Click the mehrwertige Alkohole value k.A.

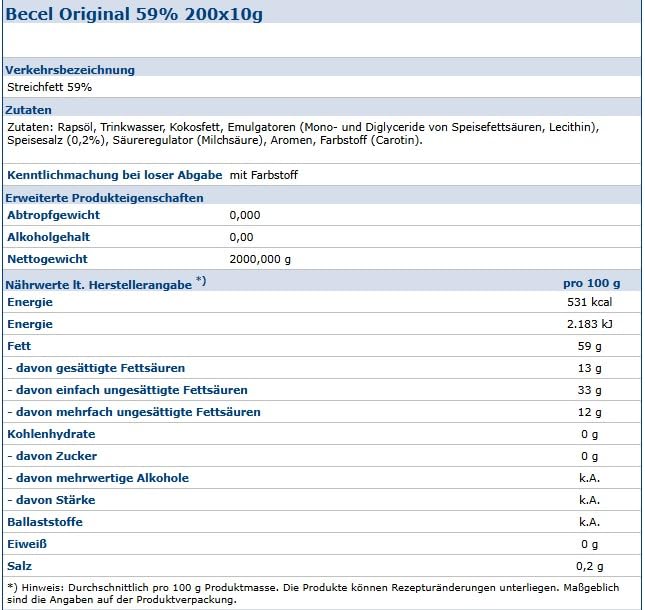coord(589,478)
